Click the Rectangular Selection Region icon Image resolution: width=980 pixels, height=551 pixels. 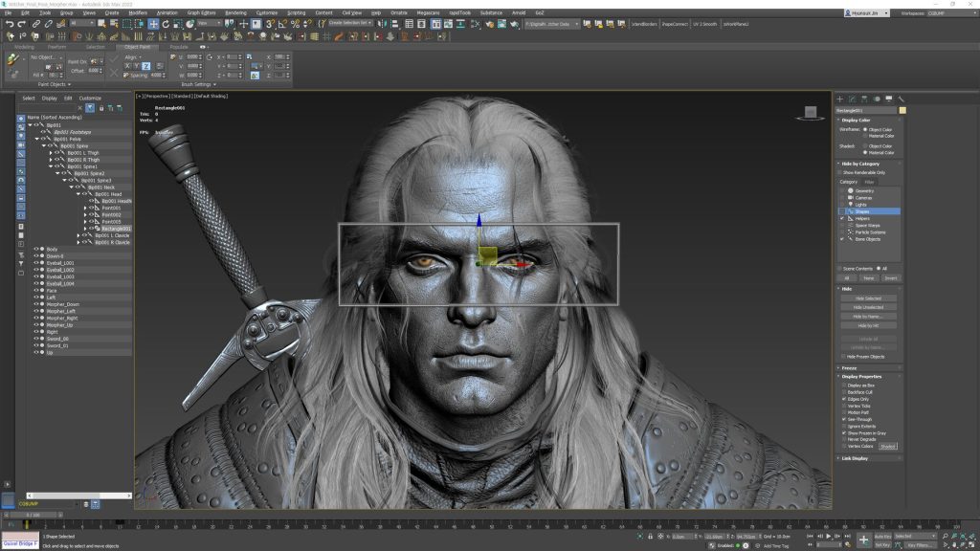point(127,24)
